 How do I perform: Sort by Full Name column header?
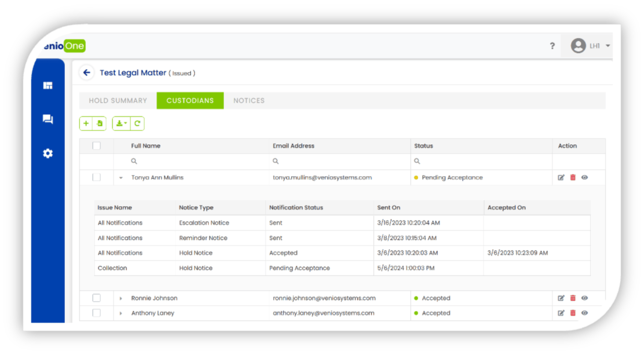pyautogui.click(x=146, y=146)
